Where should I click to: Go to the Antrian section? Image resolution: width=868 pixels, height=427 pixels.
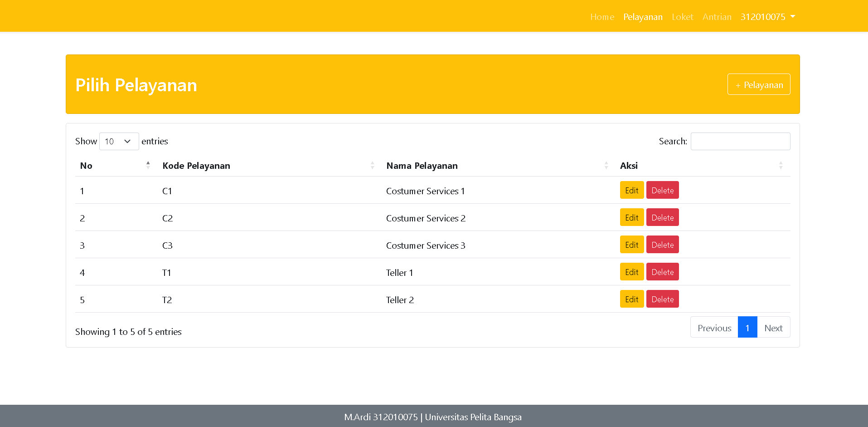coord(717,17)
